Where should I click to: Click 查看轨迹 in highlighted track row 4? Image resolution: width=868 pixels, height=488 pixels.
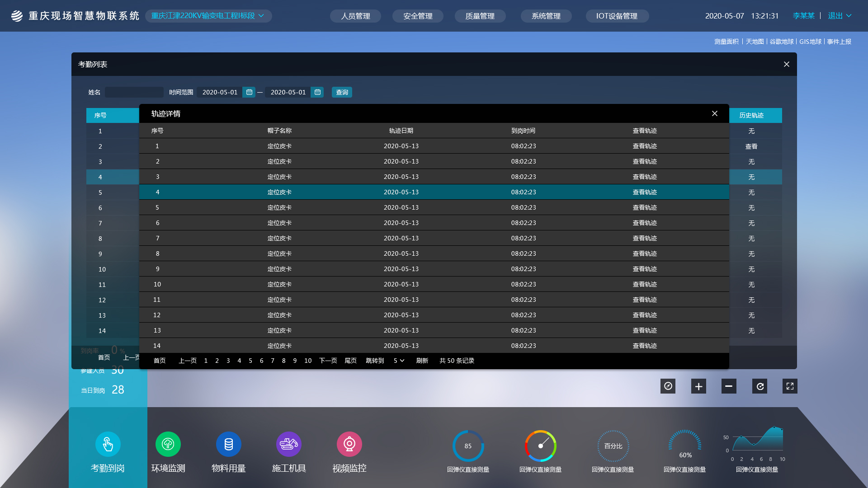[x=645, y=192]
